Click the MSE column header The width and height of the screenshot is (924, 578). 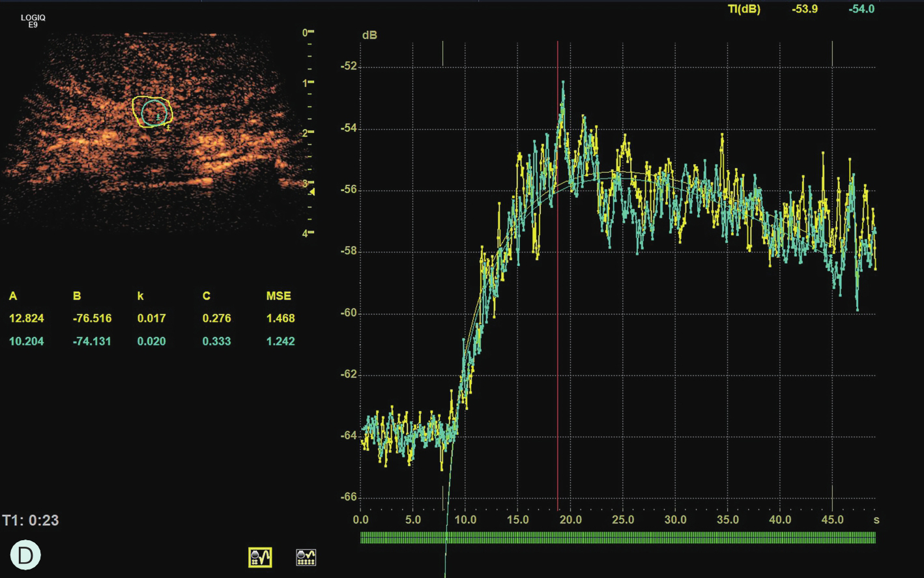click(x=278, y=296)
